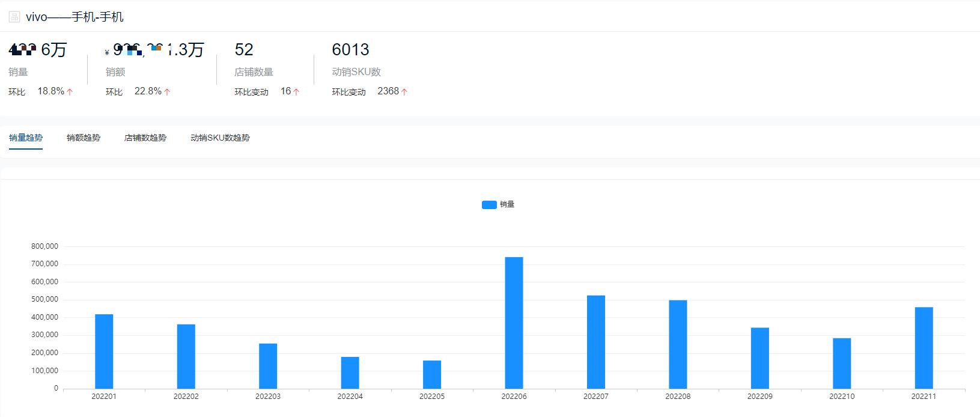The image size is (980, 417).
Task: Click the 22.8% up arrow under 销额
Action: [x=167, y=92]
